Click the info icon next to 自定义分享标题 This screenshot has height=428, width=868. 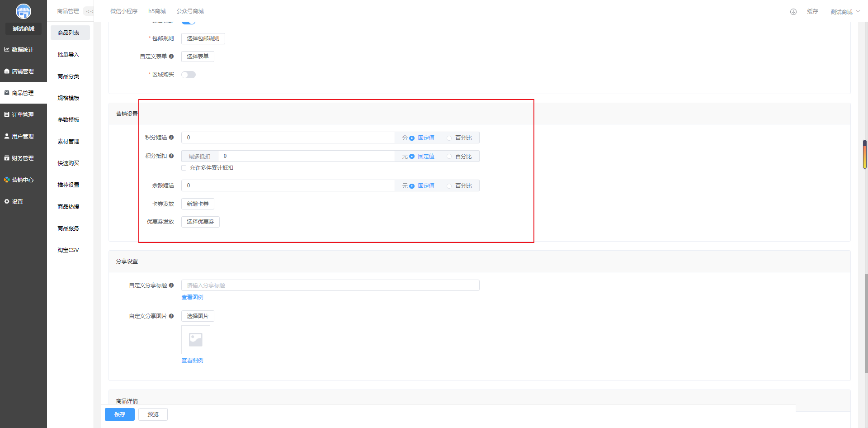click(171, 285)
